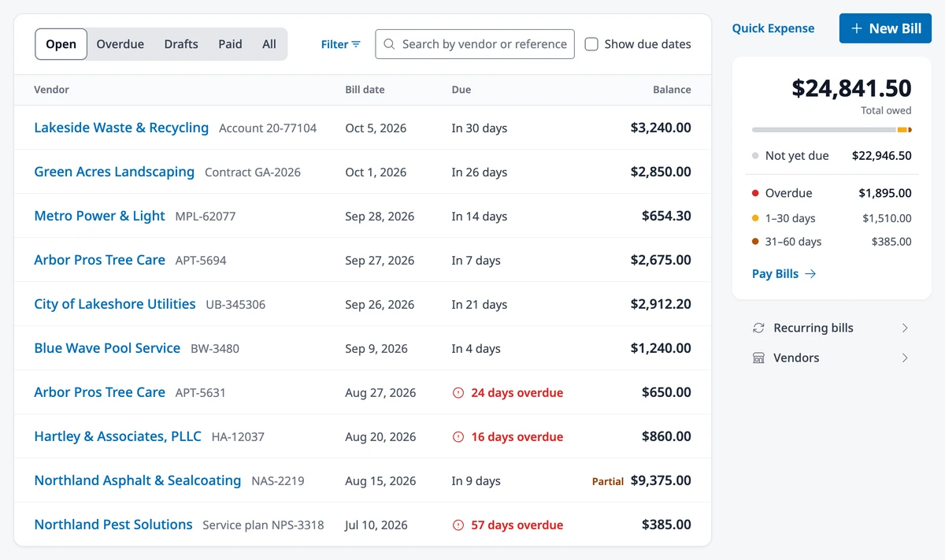Click the MPL-62077 reference

coord(206,216)
